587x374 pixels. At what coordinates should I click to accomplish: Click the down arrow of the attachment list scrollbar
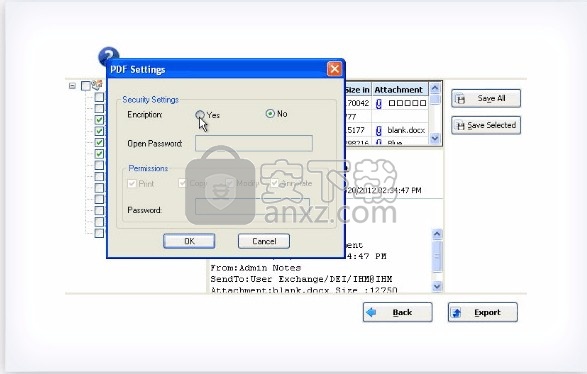[x=435, y=138]
